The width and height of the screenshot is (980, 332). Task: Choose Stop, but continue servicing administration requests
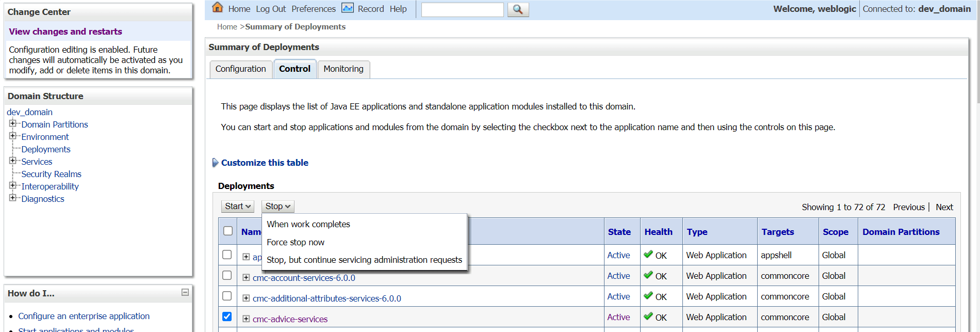[x=364, y=260]
